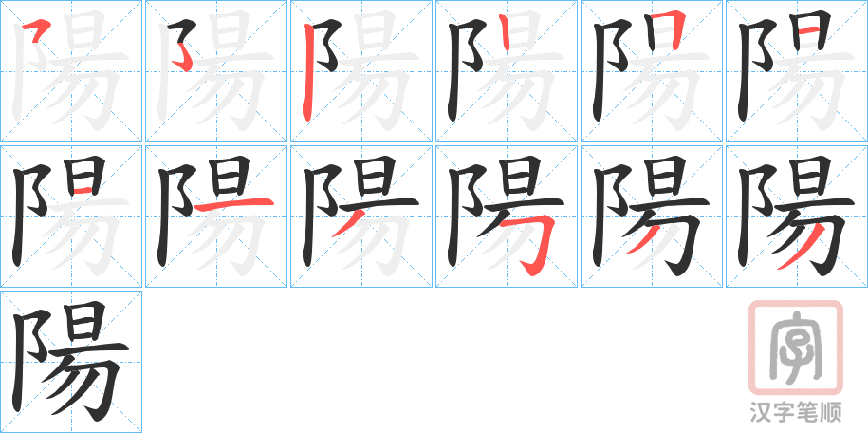The height and width of the screenshot is (433, 868).
Task: Click the tenth step with red hook stroke
Action: click(x=507, y=216)
